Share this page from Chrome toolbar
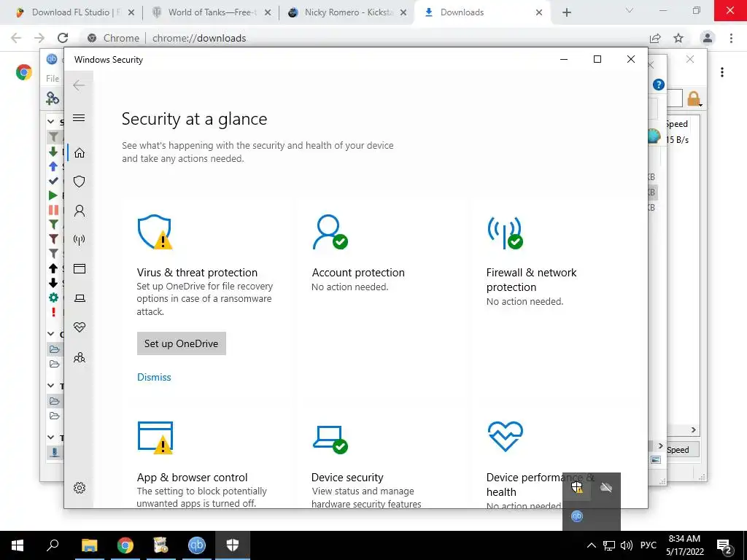 point(655,38)
